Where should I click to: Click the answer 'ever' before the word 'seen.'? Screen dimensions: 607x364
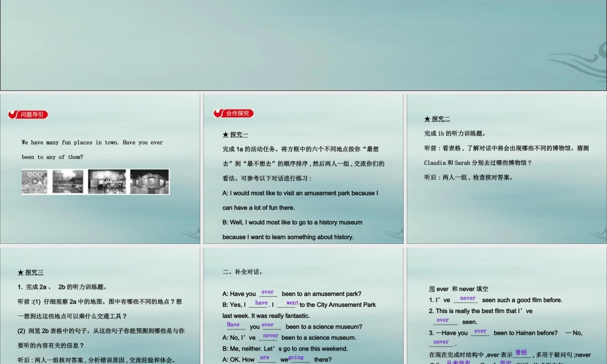coord(443,320)
